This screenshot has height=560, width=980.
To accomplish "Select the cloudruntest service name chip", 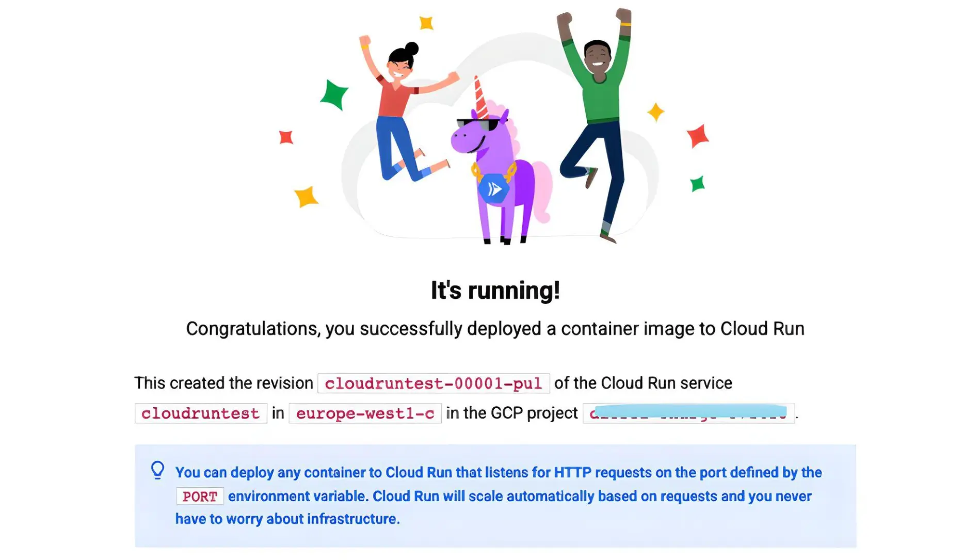I will tap(201, 413).
